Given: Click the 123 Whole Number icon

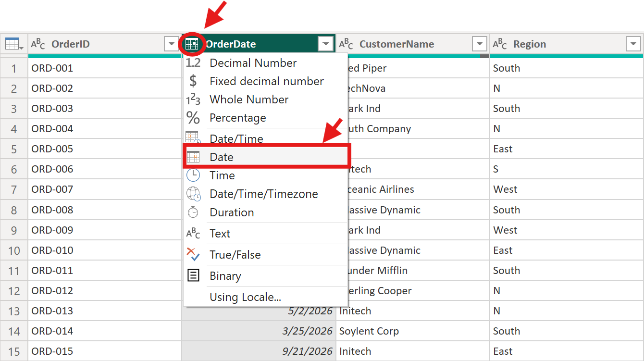Looking at the screenshot, I should (193, 100).
